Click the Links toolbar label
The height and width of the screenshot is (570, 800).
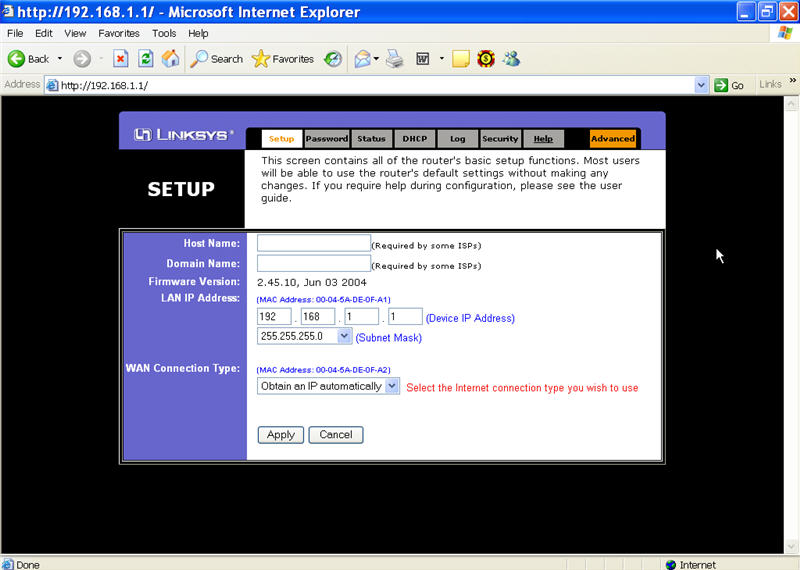[770, 84]
